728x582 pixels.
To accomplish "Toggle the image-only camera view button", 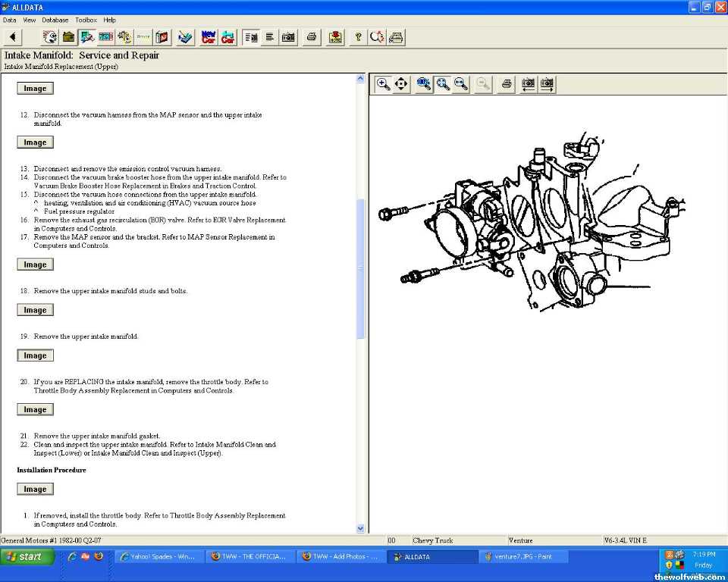I will tap(289, 37).
